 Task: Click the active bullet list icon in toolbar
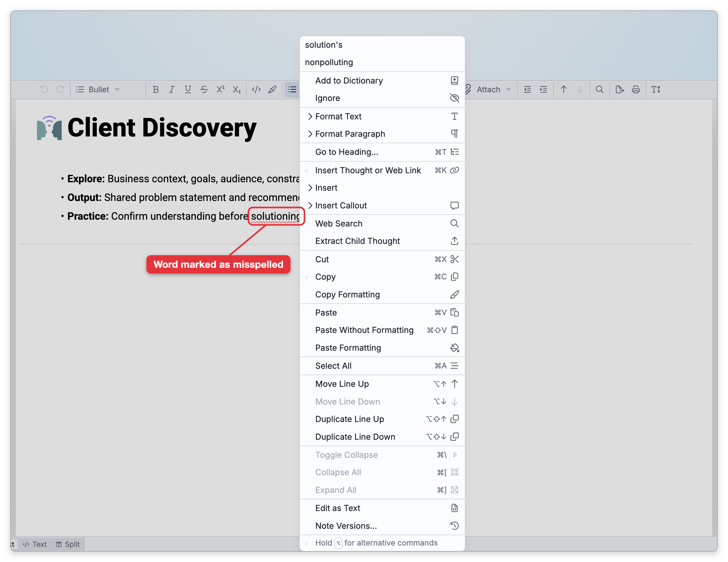click(x=292, y=89)
